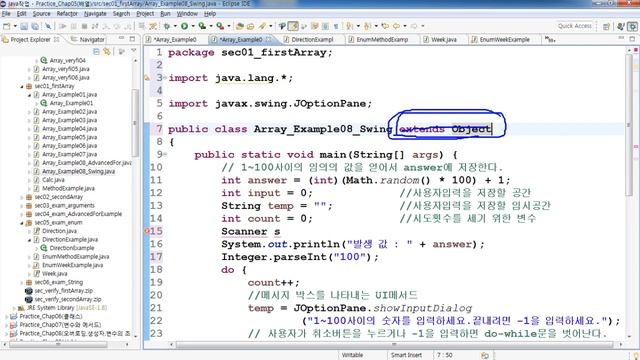Click the Smart Insert status field
Screen dimensions: 640x360
406,355
